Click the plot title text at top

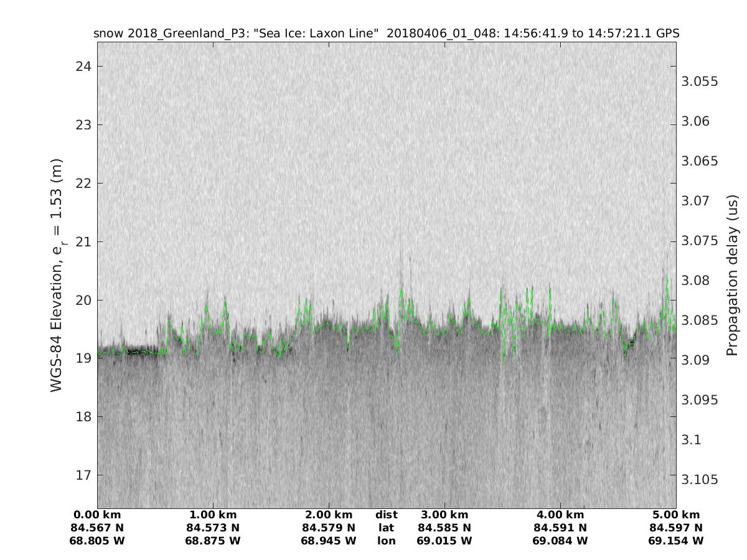click(x=386, y=34)
